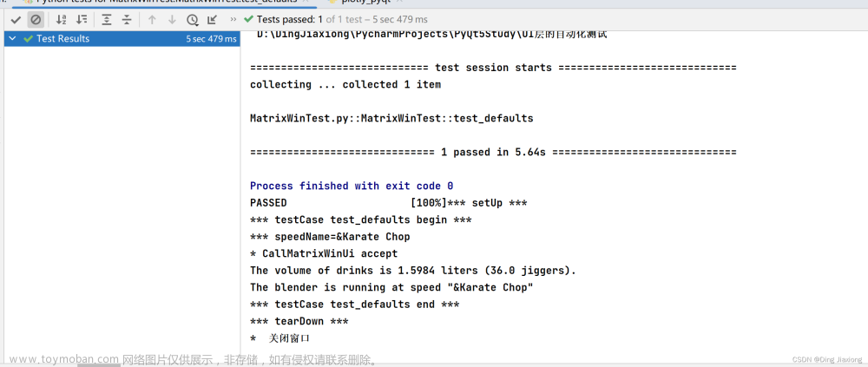Expand all test result nodes

107,20
